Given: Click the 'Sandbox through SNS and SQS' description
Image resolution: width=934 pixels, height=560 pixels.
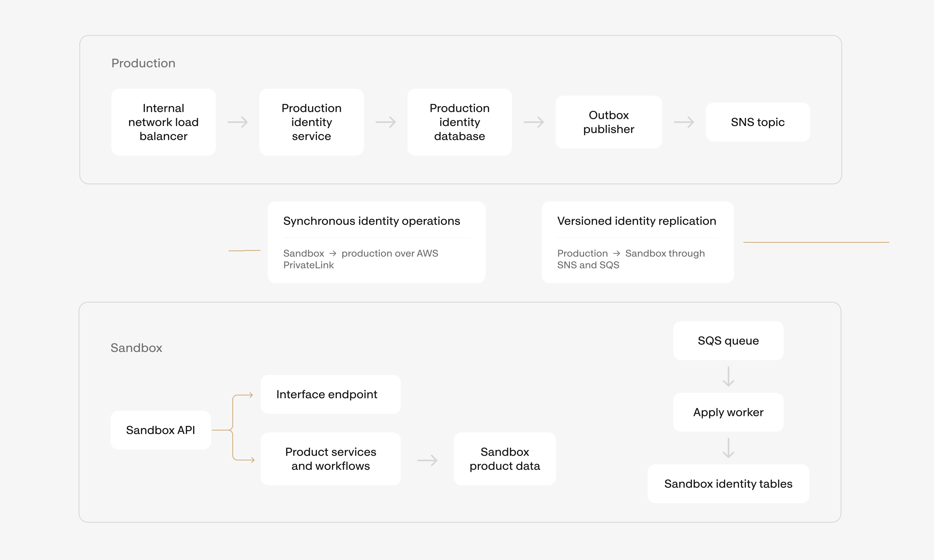Looking at the screenshot, I should tap(631, 259).
